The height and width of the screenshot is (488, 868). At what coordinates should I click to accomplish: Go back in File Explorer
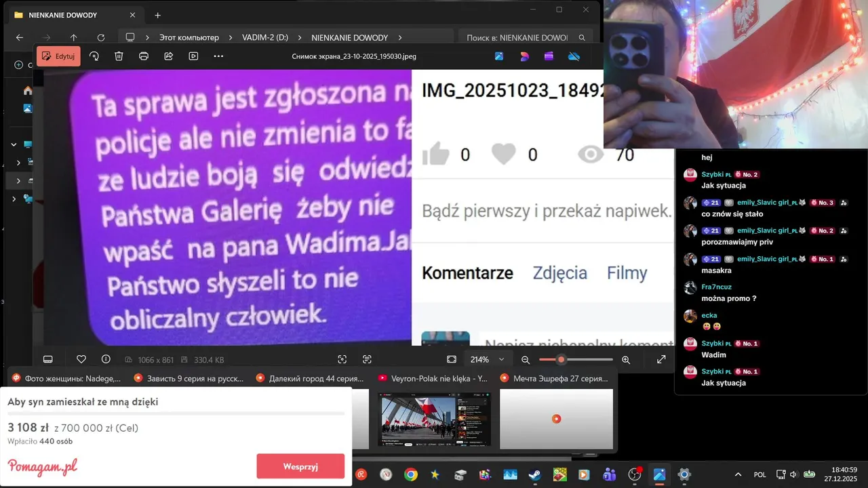(20, 37)
